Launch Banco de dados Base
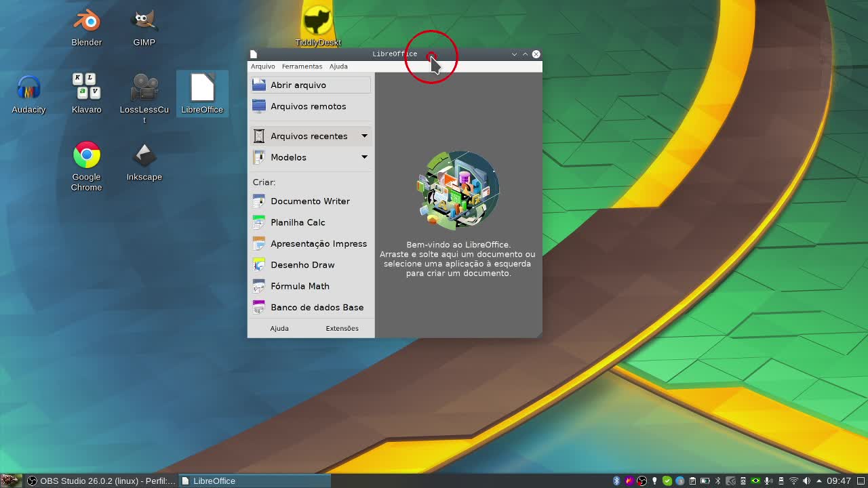The height and width of the screenshot is (488, 868). pyautogui.click(x=317, y=308)
